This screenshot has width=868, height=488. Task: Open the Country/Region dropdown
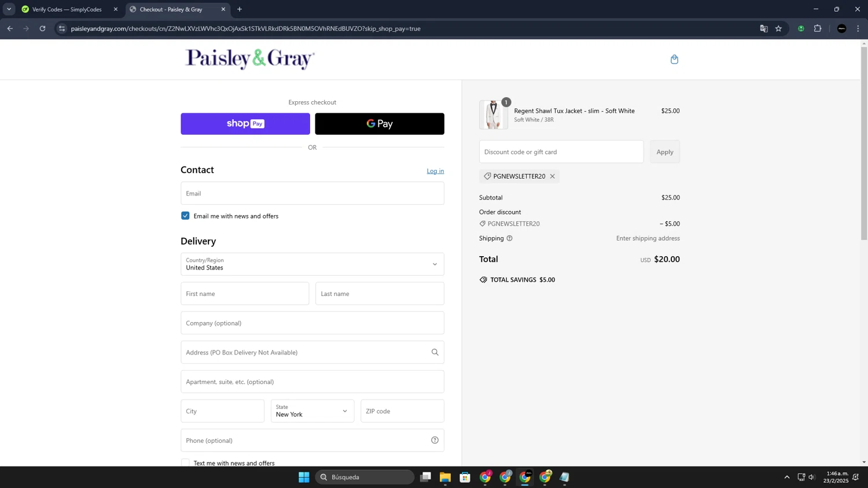point(312,264)
